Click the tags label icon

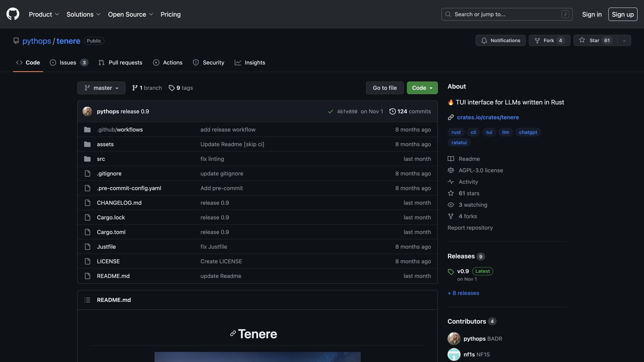coord(172,88)
